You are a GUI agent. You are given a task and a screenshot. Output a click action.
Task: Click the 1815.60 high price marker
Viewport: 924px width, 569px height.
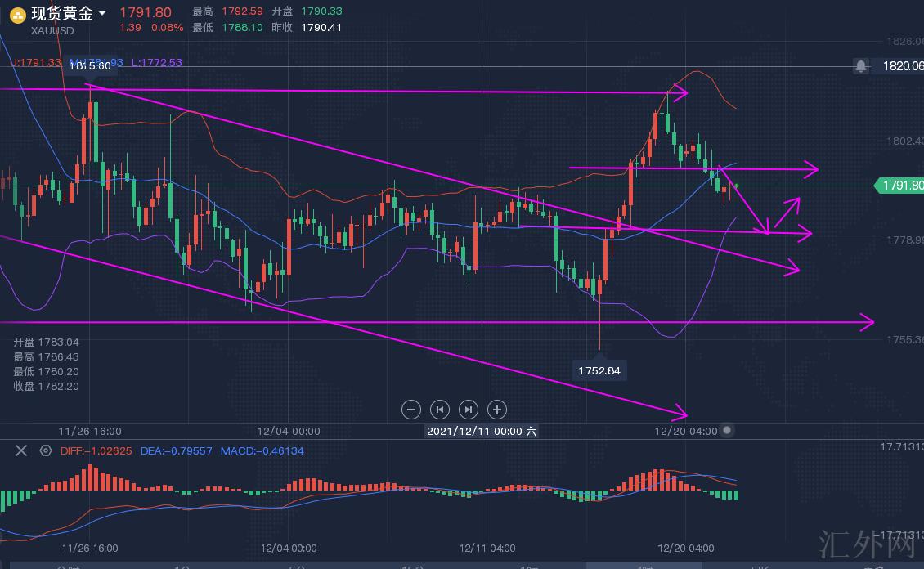[90, 66]
